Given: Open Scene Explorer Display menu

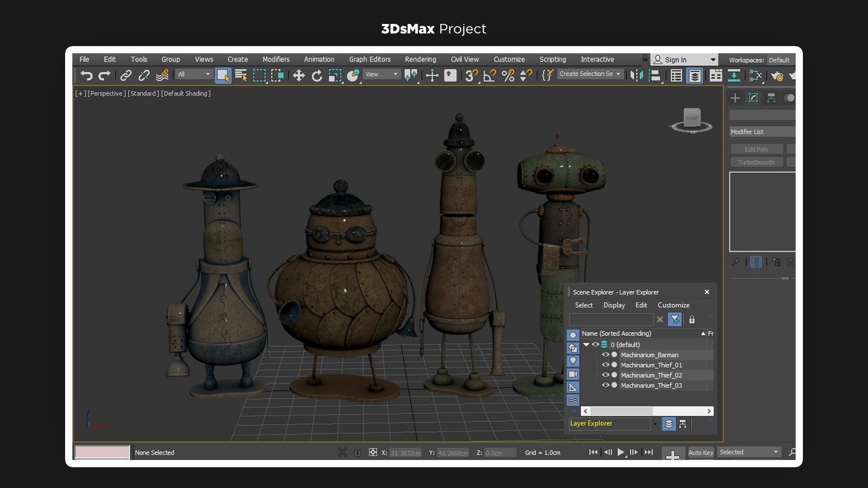Looking at the screenshot, I should coord(614,305).
